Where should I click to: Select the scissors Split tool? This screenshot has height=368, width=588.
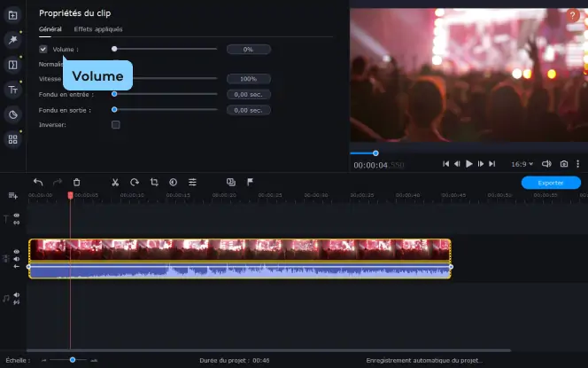pyautogui.click(x=115, y=183)
